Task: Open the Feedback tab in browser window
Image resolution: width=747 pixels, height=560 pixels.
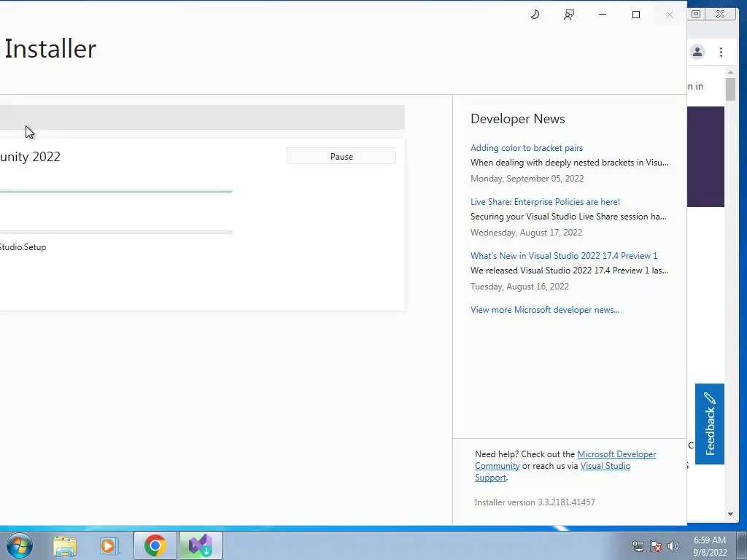Action: [709, 424]
